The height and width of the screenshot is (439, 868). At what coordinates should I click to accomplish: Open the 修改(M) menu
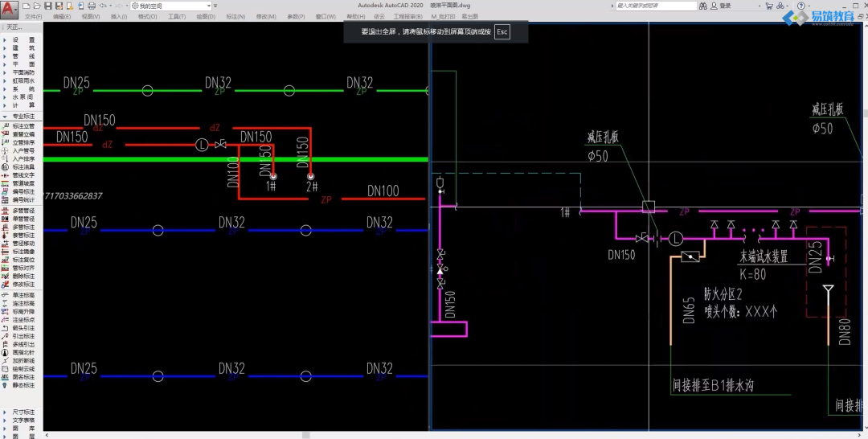(x=266, y=17)
